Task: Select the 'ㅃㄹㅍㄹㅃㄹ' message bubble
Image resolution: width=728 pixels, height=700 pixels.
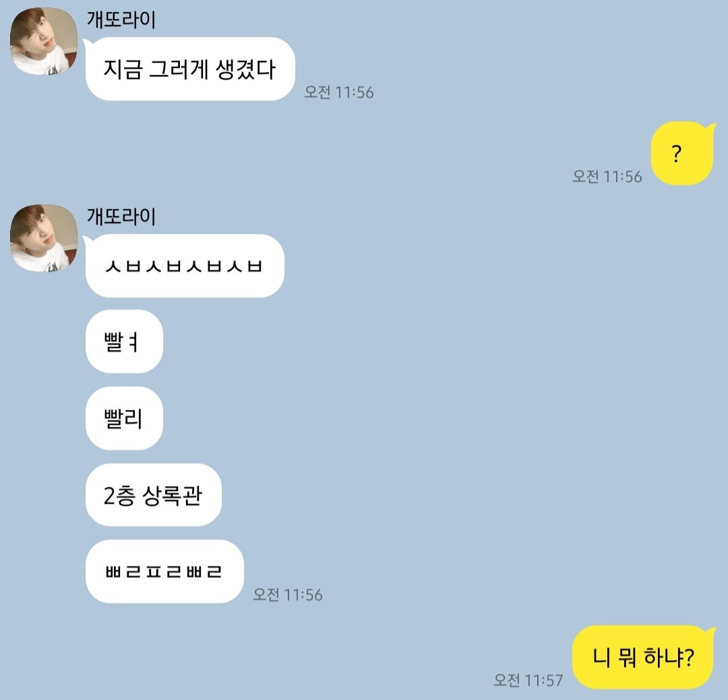Action: tap(164, 571)
